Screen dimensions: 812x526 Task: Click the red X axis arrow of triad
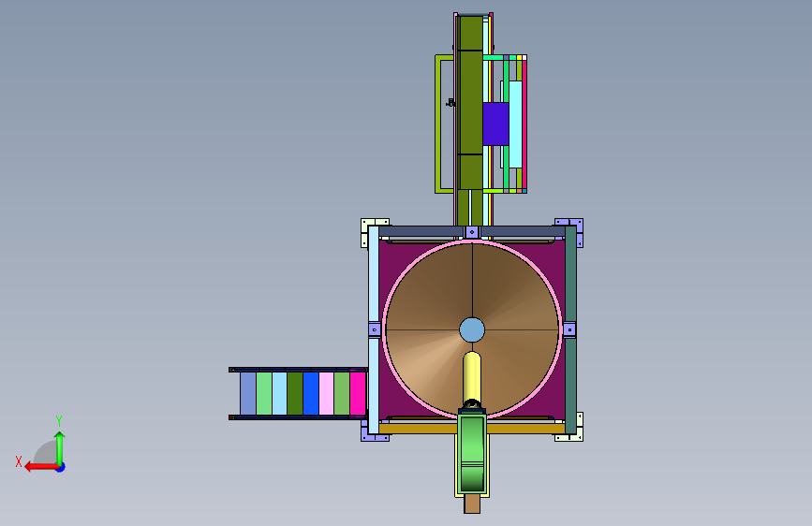coord(40,467)
